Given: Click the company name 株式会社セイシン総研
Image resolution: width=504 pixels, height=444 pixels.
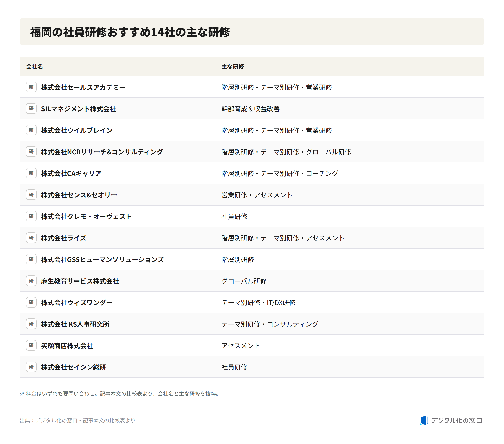Looking at the screenshot, I should coord(74,367).
